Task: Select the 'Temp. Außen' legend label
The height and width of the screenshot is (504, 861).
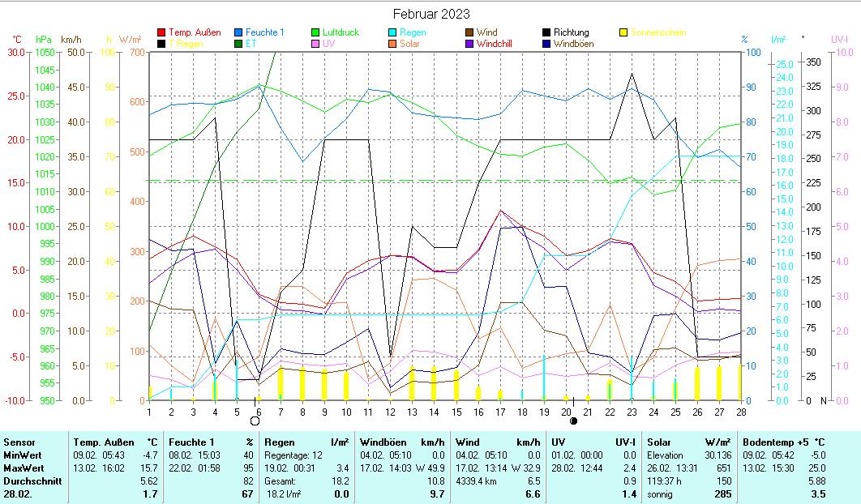Action: coord(195,32)
